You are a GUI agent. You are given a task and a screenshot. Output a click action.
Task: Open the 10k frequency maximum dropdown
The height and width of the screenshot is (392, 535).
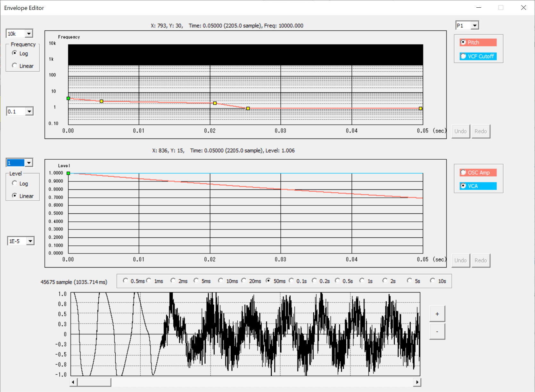(29, 34)
